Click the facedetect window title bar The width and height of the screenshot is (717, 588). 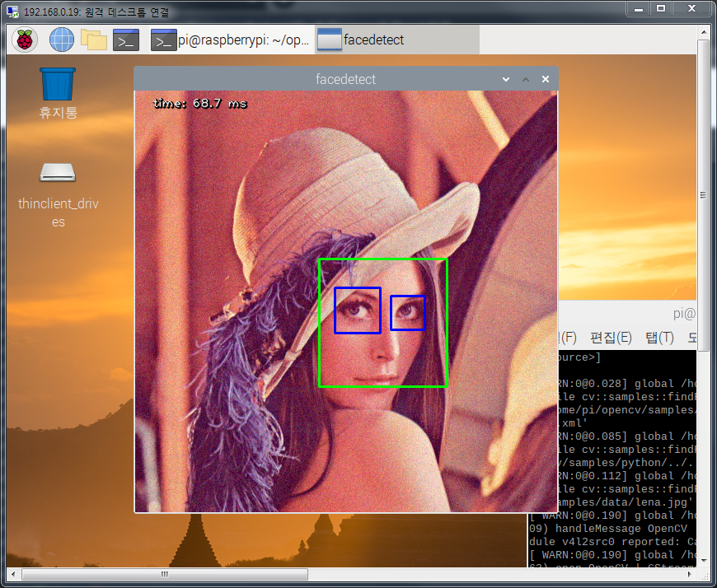(x=345, y=79)
